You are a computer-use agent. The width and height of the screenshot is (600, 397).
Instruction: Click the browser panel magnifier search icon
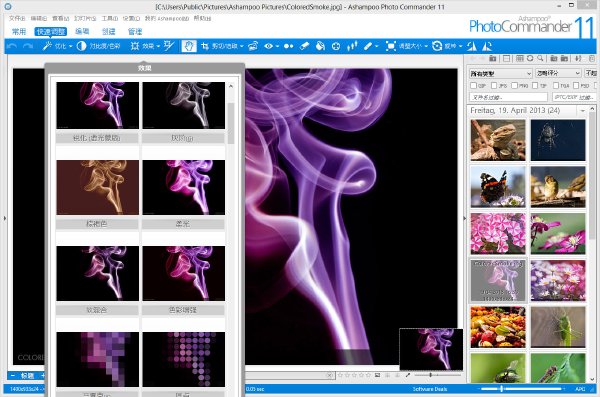pos(540,59)
